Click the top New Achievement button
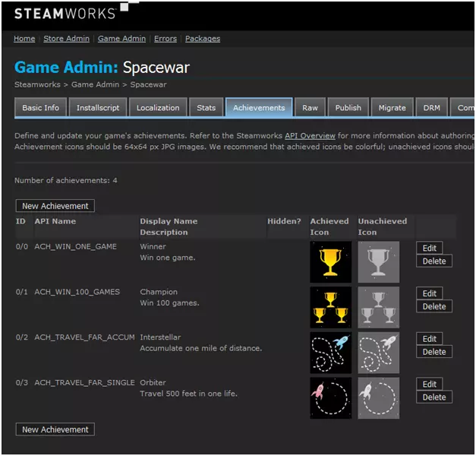Viewport: 476px width, 456px height. (x=55, y=206)
